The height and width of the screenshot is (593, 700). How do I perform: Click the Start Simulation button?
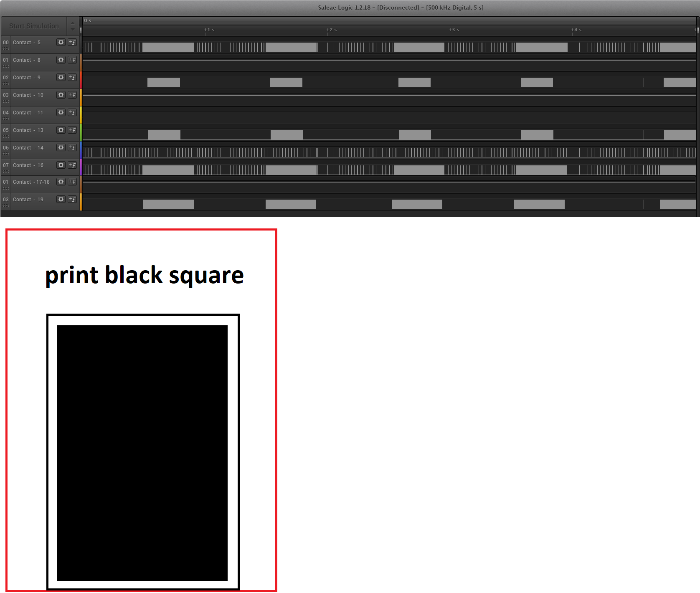tap(34, 26)
